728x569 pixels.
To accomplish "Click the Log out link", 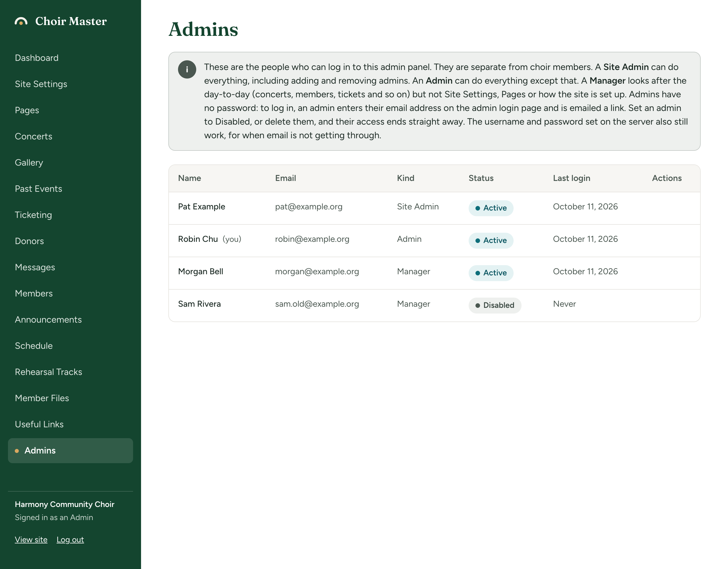I will click(70, 540).
